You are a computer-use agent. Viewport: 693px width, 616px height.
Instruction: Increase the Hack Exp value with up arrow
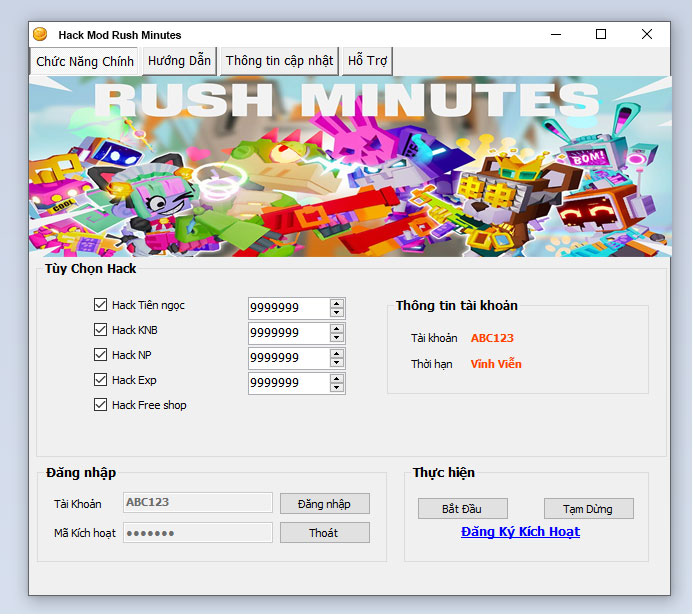coord(337,379)
